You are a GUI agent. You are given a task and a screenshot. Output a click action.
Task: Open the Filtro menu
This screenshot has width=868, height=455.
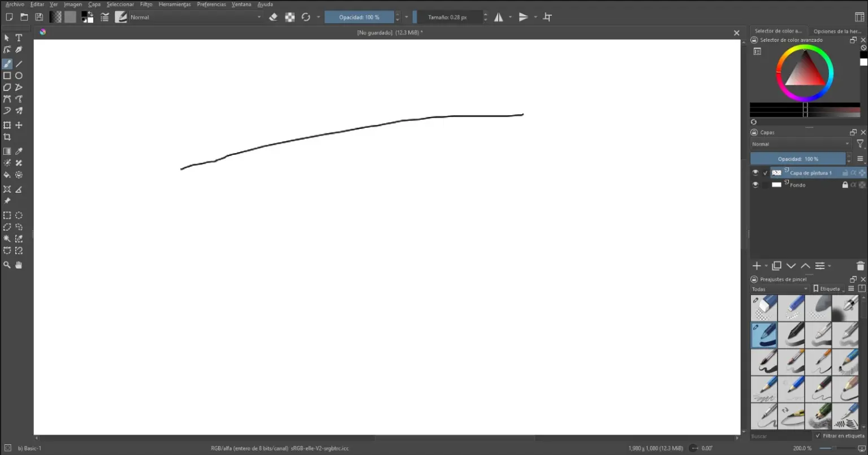(x=146, y=4)
